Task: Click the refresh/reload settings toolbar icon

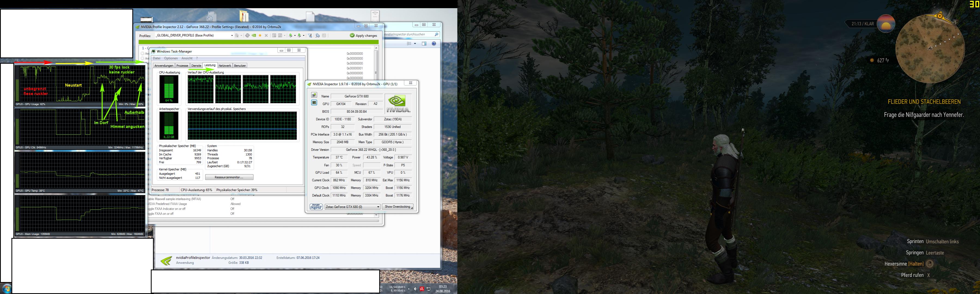Action: (x=247, y=35)
